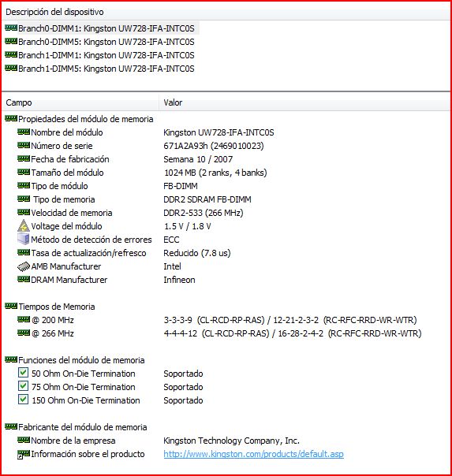
Task: Toggle 50 Ohm On-Die Termination checkbox
Action: pos(23,373)
